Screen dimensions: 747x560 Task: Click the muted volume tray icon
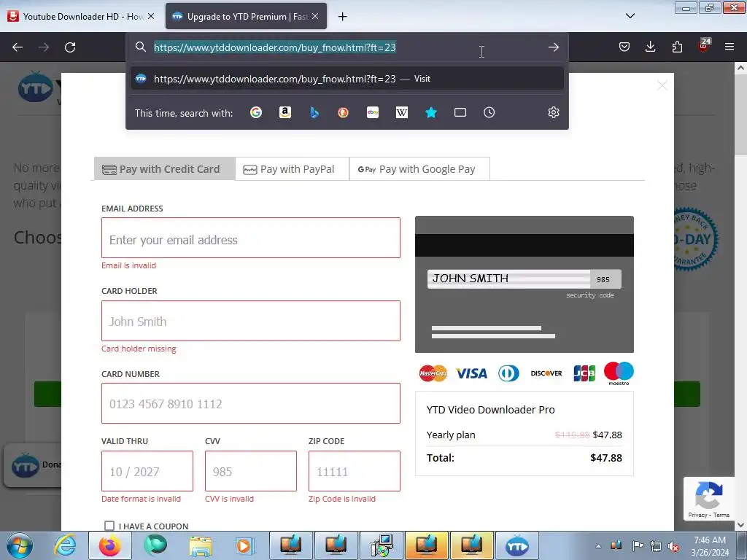(x=673, y=546)
